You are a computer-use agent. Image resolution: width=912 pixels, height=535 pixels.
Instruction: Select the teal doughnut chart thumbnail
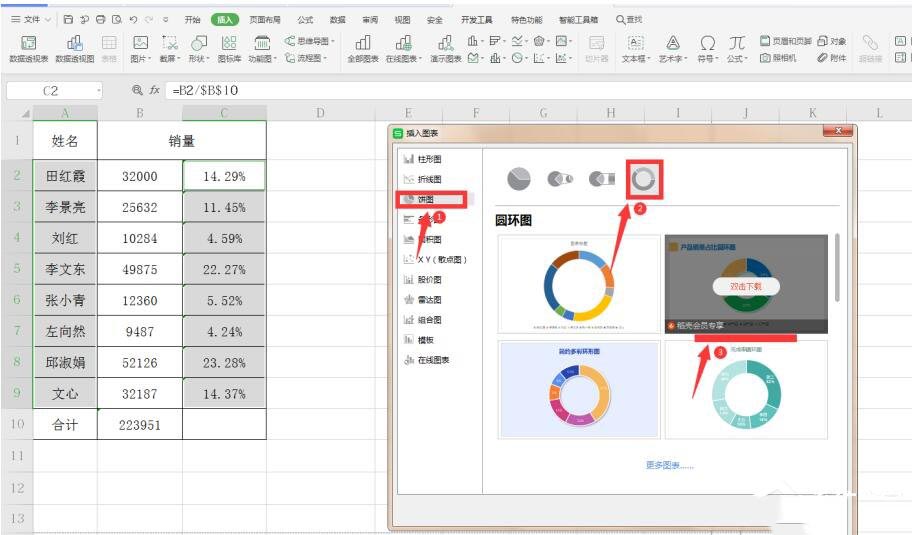click(x=746, y=389)
